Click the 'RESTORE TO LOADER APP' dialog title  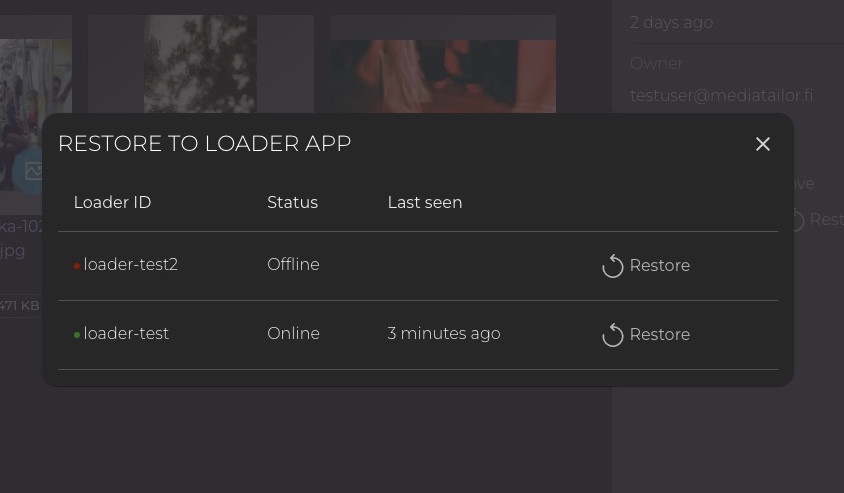tap(204, 144)
